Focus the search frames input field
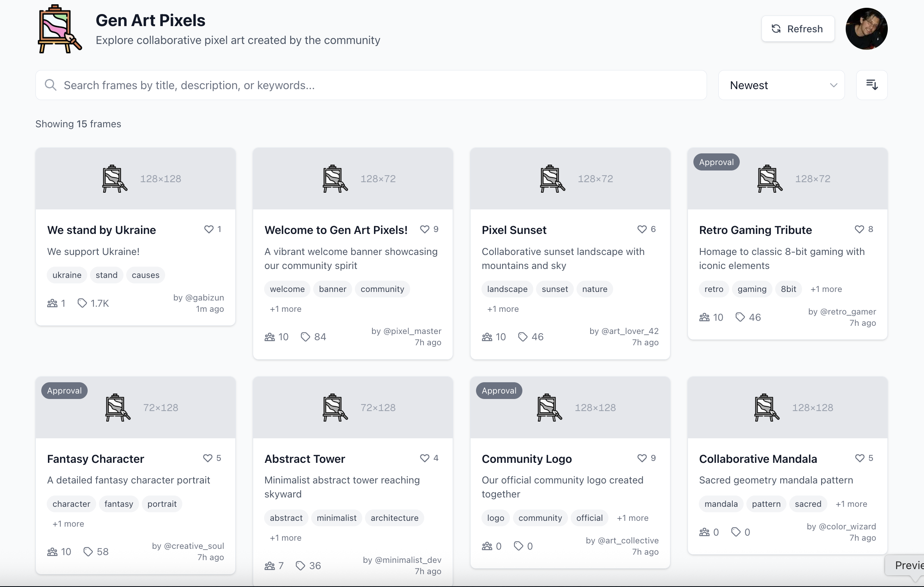 tap(370, 85)
